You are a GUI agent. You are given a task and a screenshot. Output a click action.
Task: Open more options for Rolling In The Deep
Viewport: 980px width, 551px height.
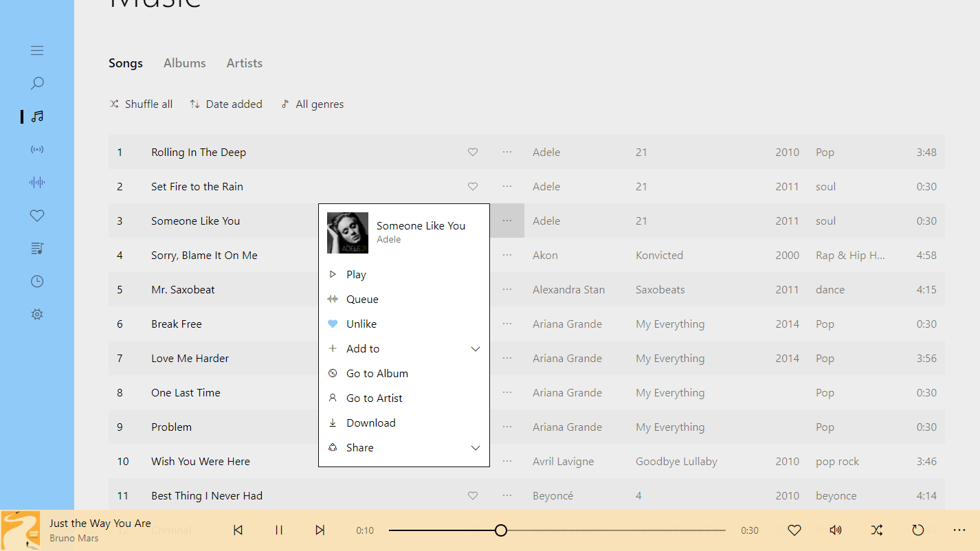coord(507,152)
